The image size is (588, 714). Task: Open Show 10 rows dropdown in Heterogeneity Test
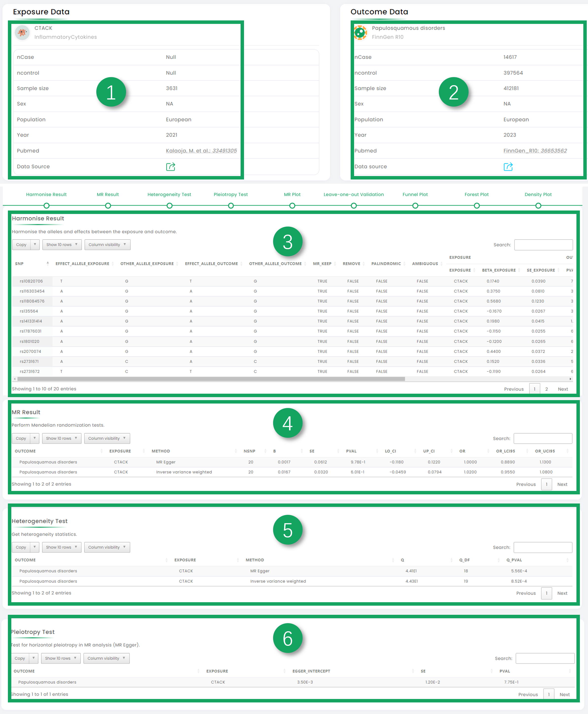(x=62, y=547)
